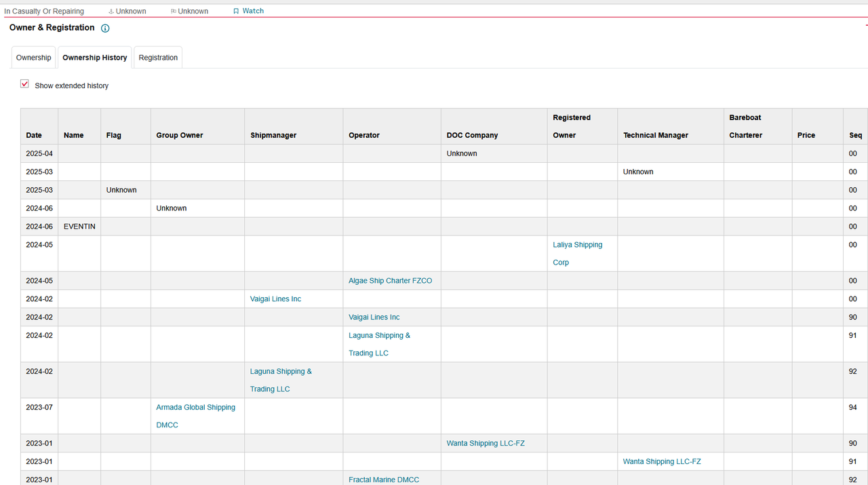Click the flag Unknown status icon

pos(174,12)
